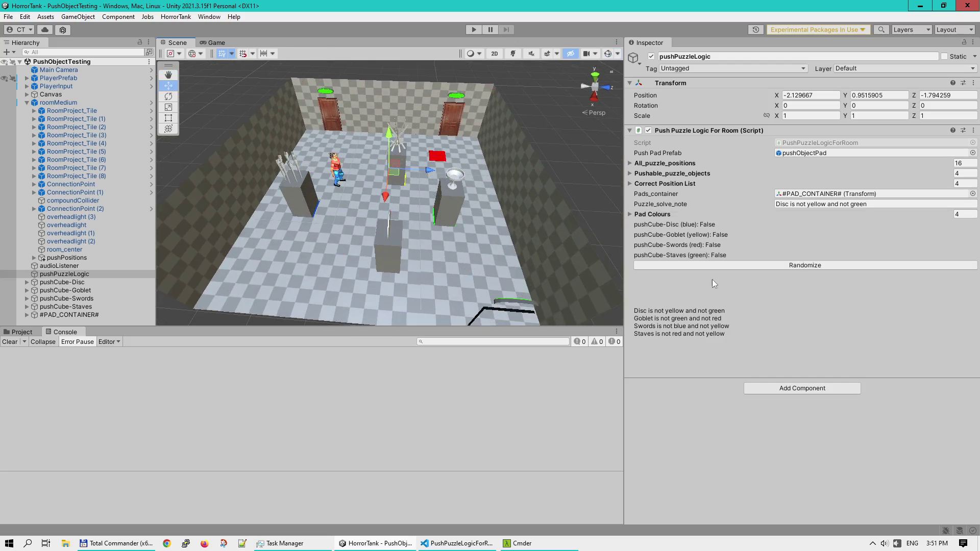Click the Add Component button
980x551 pixels.
point(802,388)
